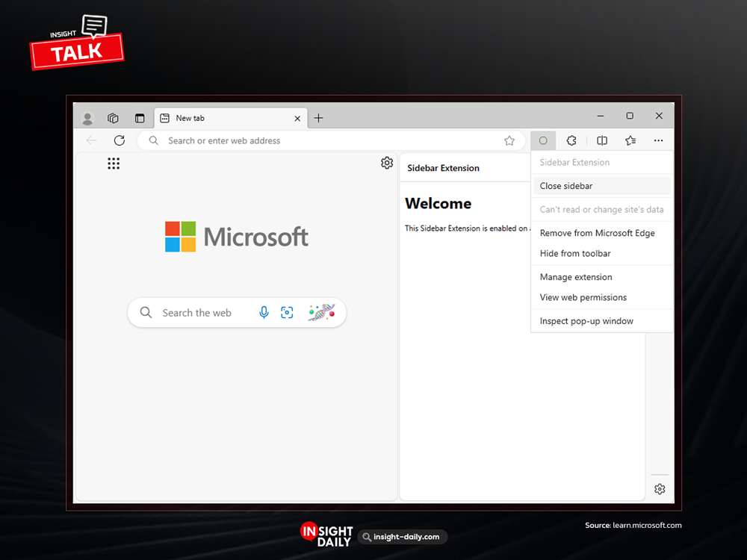The width and height of the screenshot is (747, 560).
Task: Click the Sidebar Extension toolbar icon
Action: click(543, 140)
